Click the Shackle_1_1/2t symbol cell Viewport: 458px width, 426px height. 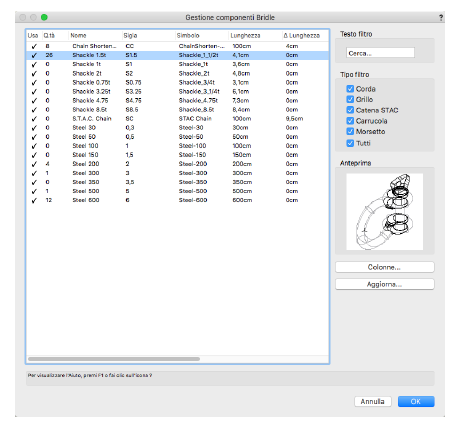click(198, 55)
